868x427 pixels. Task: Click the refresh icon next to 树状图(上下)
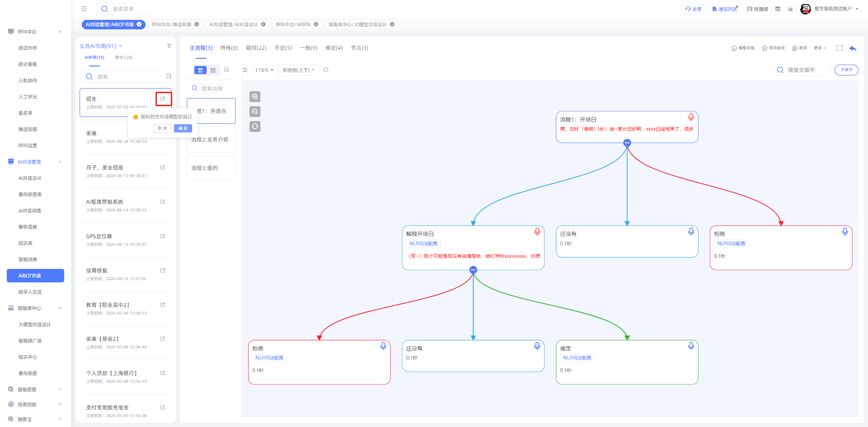pyautogui.click(x=326, y=70)
